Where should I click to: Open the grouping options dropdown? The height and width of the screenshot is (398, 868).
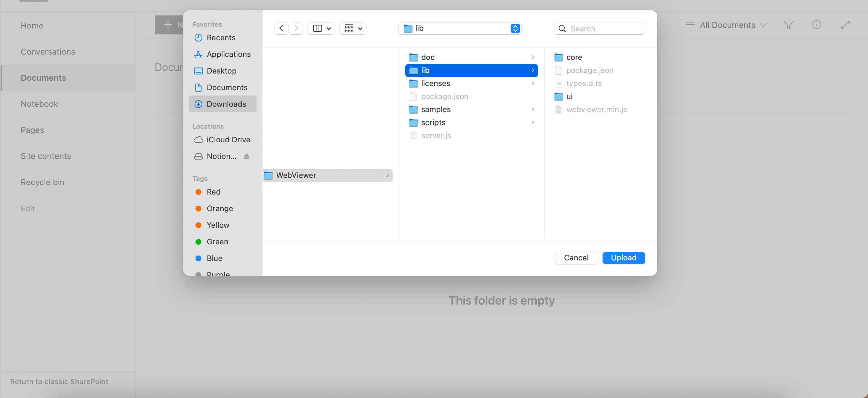pos(353,28)
